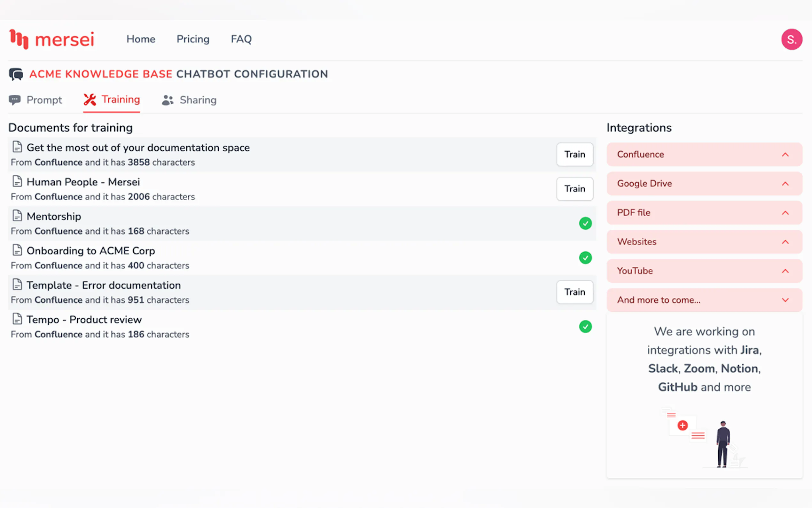Click the document icon beside Human People - Mersei

tap(17, 181)
